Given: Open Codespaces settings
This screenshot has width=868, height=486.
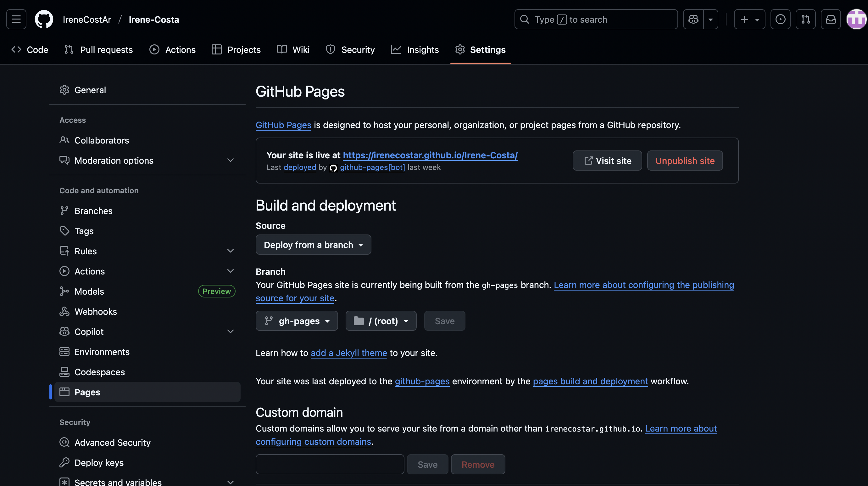Looking at the screenshot, I should tap(147, 372).
